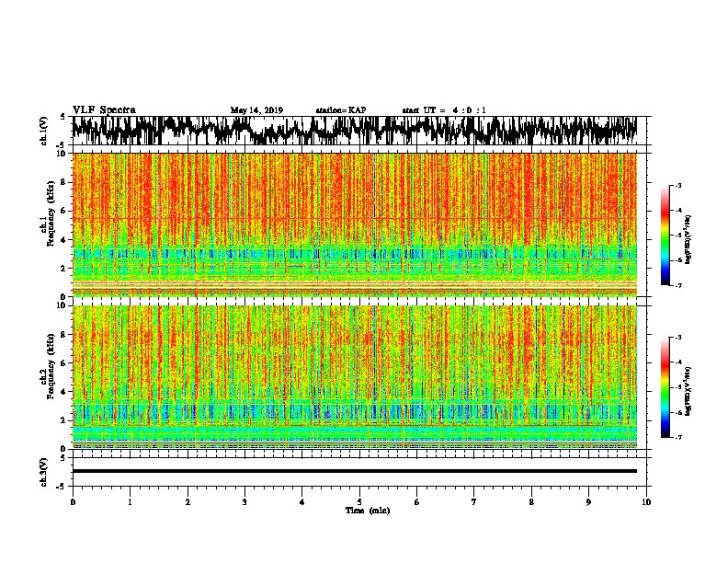Image resolution: width=728 pixels, height=563 pixels.
Task: Click the "-5" tick on ch.3(V) axis
Action: click(x=61, y=487)
